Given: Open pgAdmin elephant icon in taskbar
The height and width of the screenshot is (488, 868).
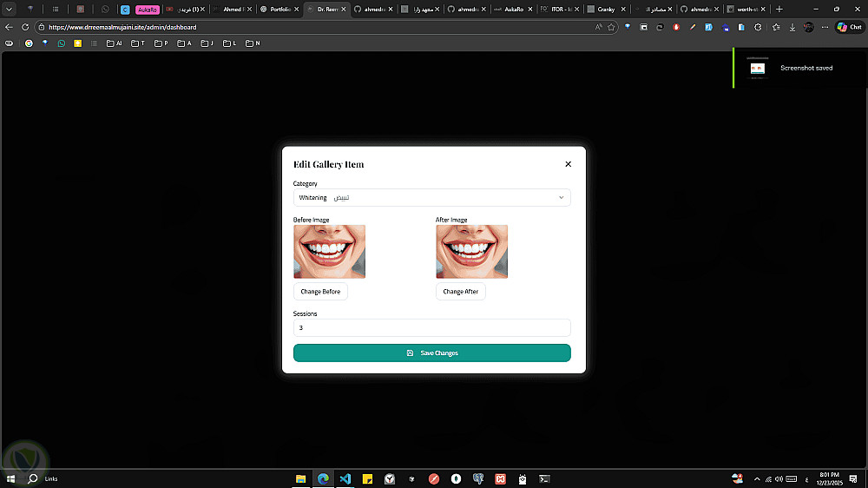Looking at the screenshot, I should pos(478,478).
